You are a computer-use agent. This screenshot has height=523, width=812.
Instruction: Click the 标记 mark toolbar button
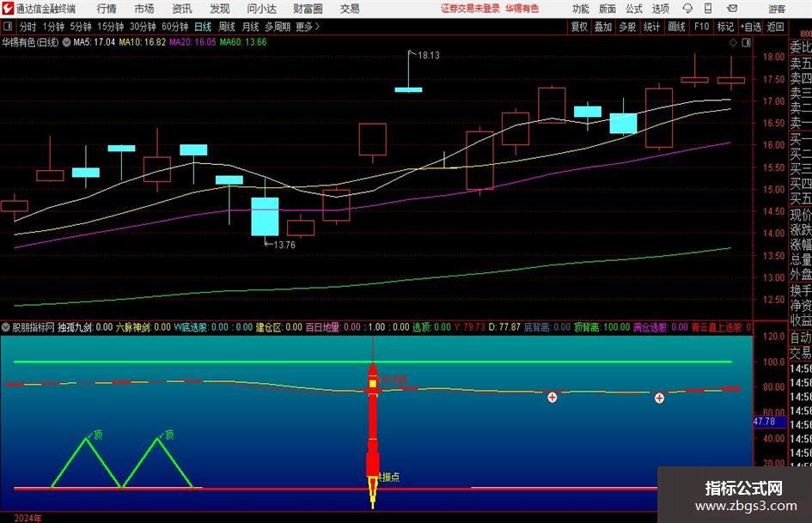(x=725, y=27)
